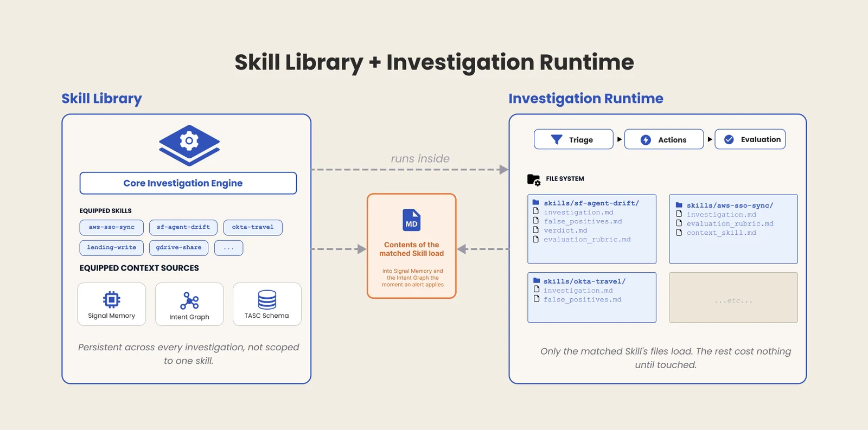Click the Triage funnel icon
Screen dimensions: 868x430
557,139
